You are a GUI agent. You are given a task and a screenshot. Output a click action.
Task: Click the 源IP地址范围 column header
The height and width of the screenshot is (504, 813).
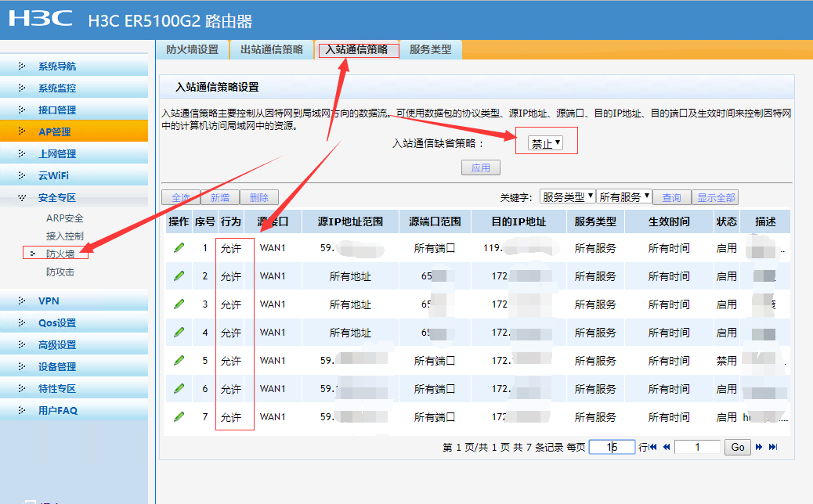coord(350,221)
